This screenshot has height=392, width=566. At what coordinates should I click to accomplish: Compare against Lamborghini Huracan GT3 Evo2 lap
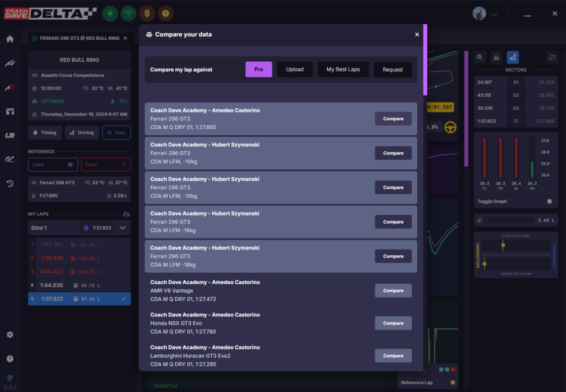tap(393, 356)
